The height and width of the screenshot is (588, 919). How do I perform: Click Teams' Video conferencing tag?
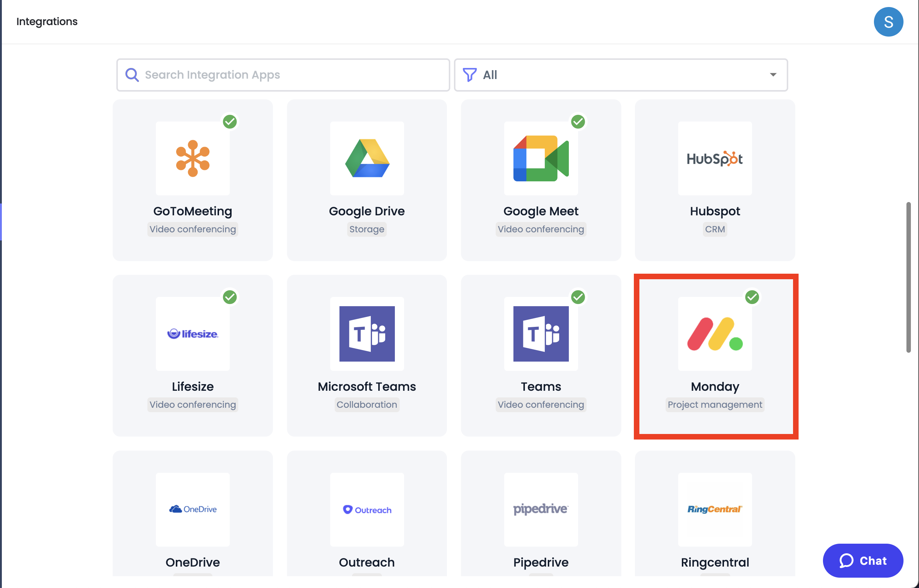[541, 404]
